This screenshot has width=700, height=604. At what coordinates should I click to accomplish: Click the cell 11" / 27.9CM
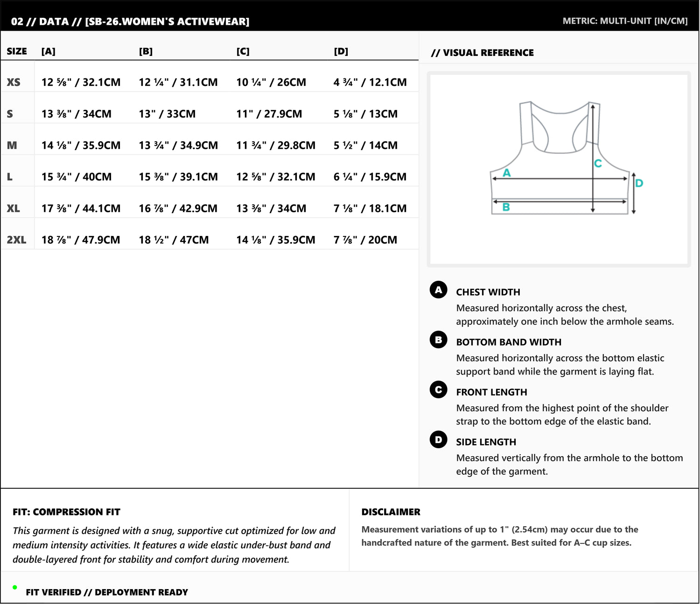click(x=269, y=114)
